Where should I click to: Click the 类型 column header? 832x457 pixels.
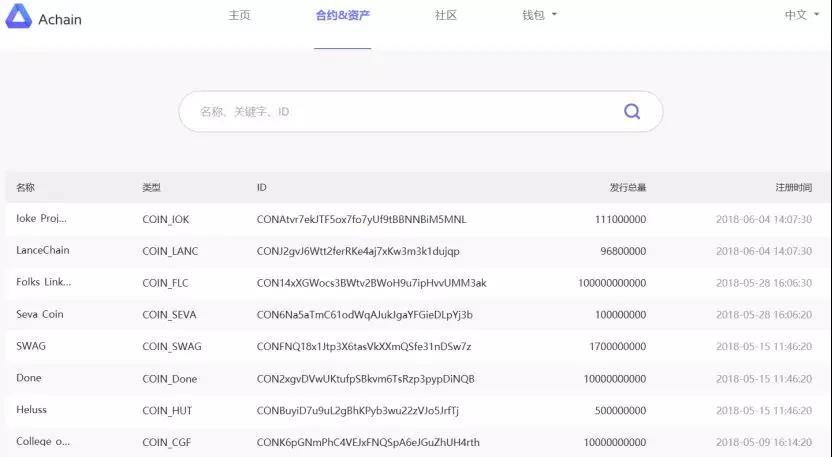click(x=151, y=187)
